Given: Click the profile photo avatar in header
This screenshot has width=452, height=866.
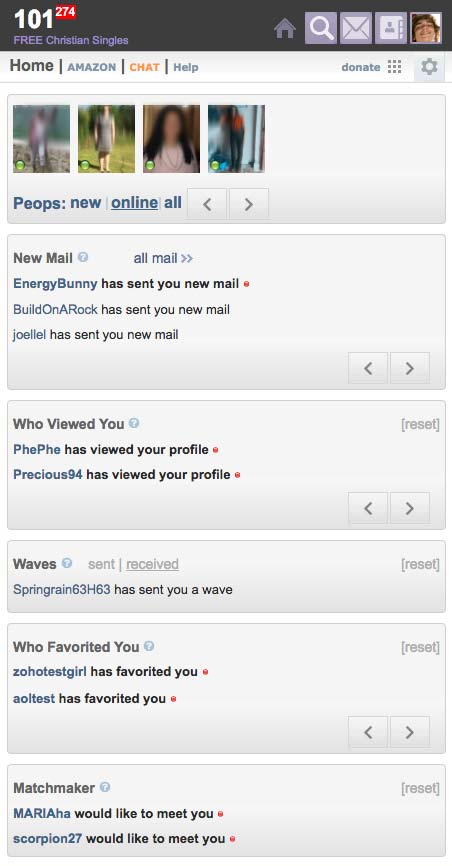Looking at the screenshot, I should click(426, 28).
